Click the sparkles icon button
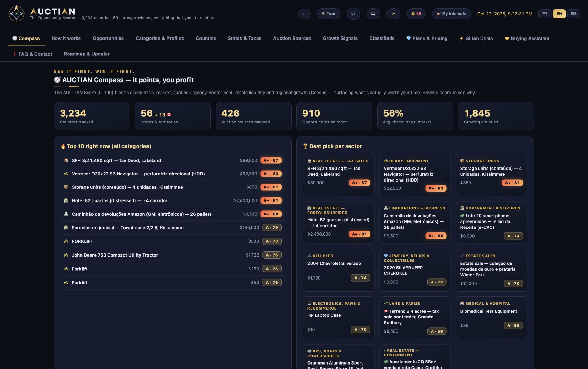 point(393,14)
